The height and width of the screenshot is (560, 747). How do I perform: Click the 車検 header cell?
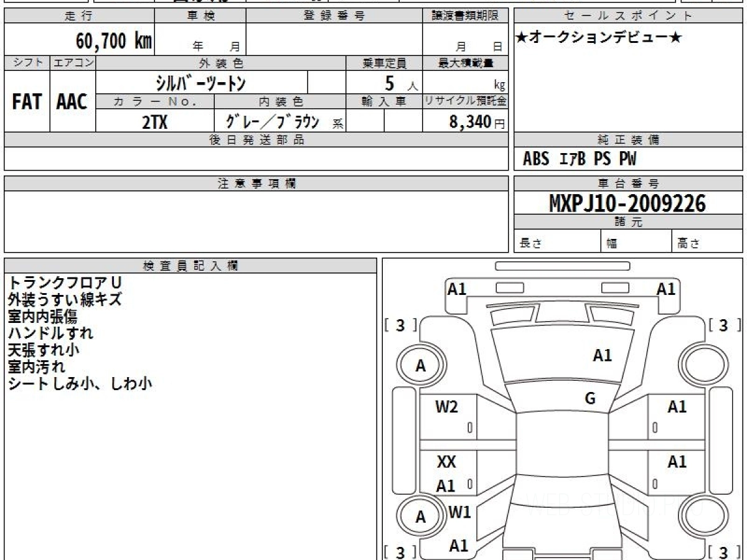200,16
